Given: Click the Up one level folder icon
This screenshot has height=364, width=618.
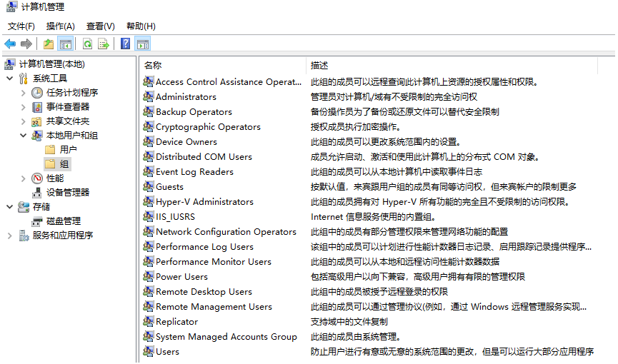Looking at the screenshot, I should pos(49,44).
